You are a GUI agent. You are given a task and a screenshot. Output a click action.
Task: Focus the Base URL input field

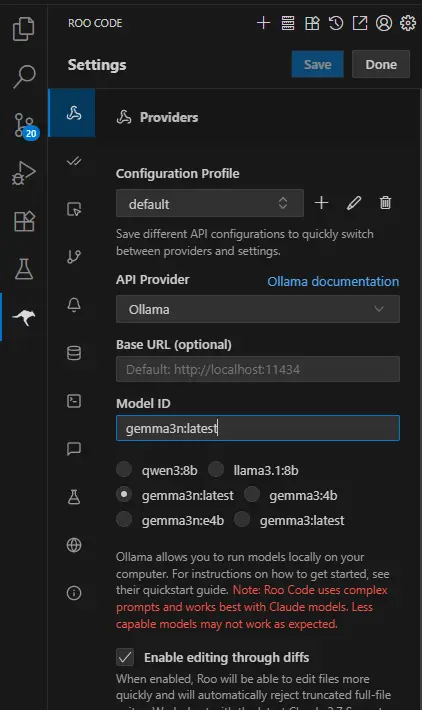point(258,369)
